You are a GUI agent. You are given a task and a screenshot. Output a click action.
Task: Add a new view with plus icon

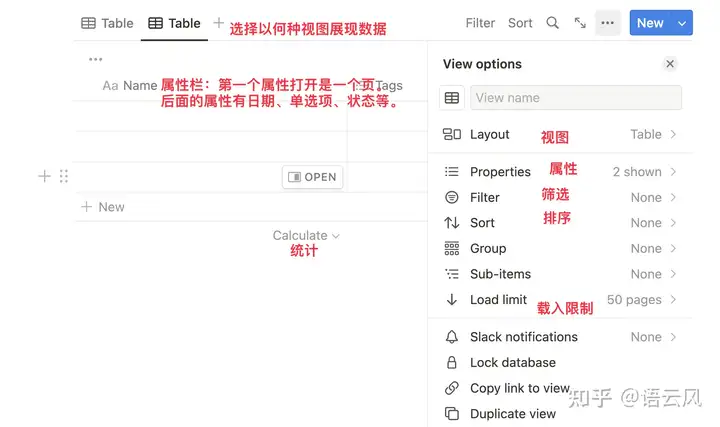pos(219,23)
